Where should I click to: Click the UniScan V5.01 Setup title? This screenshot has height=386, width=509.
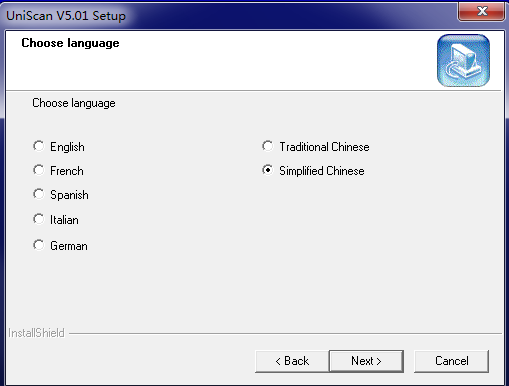(x=66, y=16)
